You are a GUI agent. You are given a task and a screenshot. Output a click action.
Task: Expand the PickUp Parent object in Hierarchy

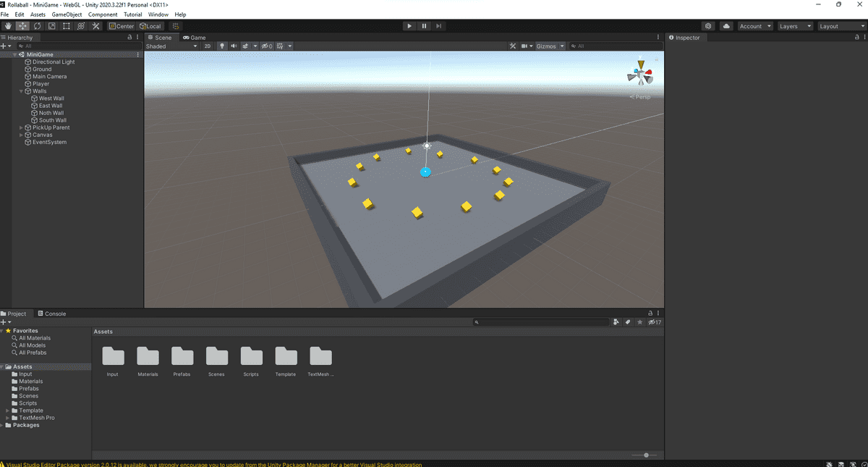pos(21,127)
